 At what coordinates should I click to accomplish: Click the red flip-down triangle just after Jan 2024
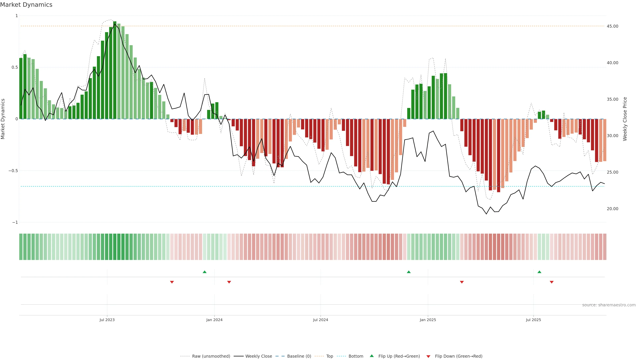pyautogui.click(x=229, y=282)
